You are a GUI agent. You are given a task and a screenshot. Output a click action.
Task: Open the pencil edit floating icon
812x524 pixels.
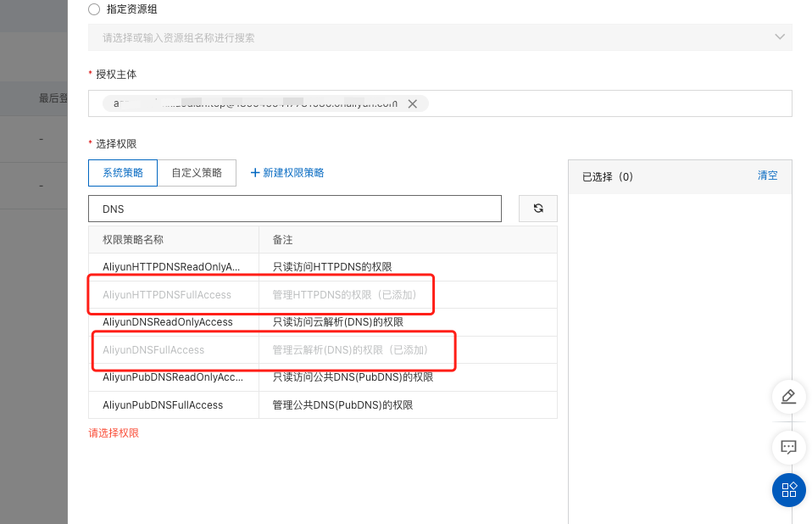click(x=789, y=397)
